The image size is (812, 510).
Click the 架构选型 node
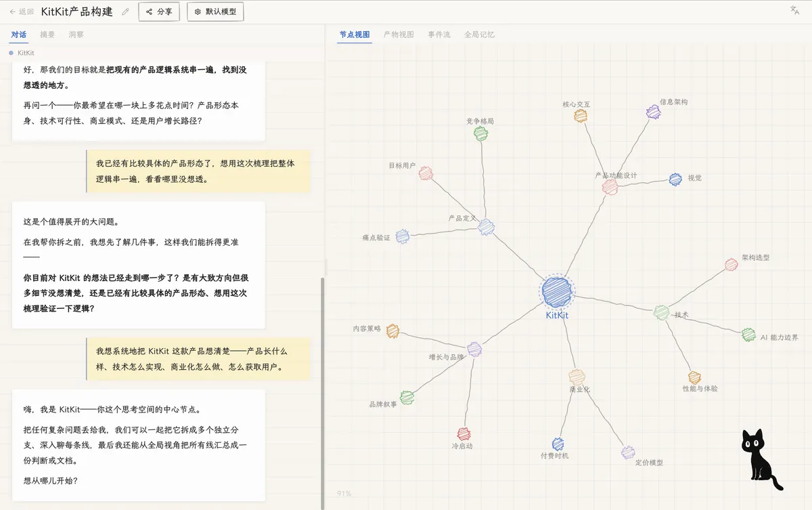[x=731, y=265]
